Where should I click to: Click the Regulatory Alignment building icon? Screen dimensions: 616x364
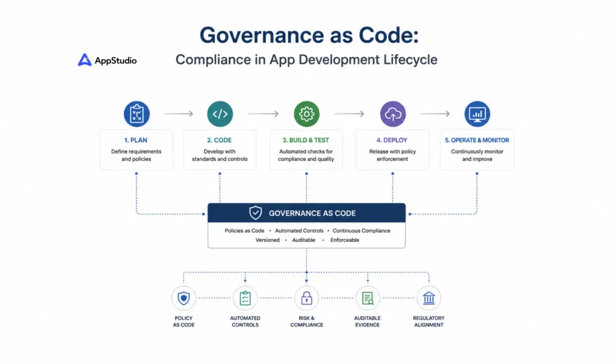pyautogui.click(x=429, y=298)
